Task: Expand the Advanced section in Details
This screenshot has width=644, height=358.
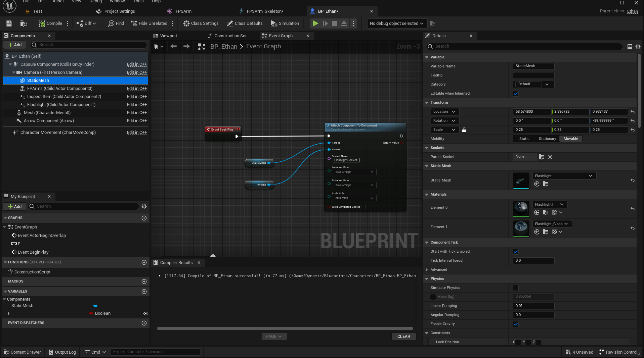Action: pos(427,270)
